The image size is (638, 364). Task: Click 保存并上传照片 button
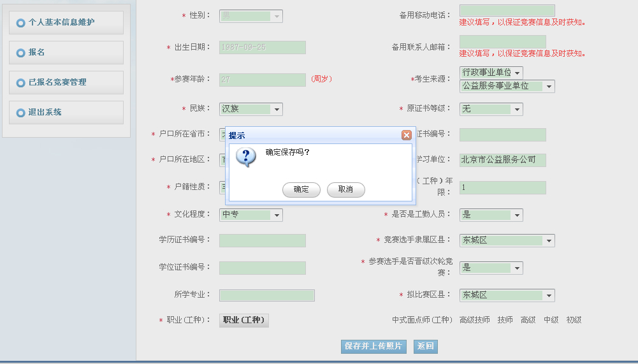373,346
